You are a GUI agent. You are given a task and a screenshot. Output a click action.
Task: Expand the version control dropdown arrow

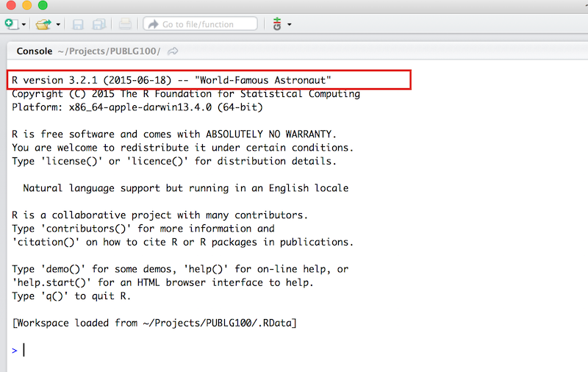[290, 25]
